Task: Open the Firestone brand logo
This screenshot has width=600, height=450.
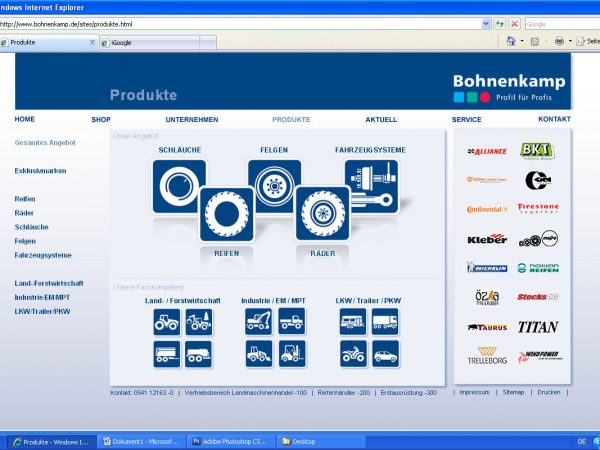Action: point(538,208)
